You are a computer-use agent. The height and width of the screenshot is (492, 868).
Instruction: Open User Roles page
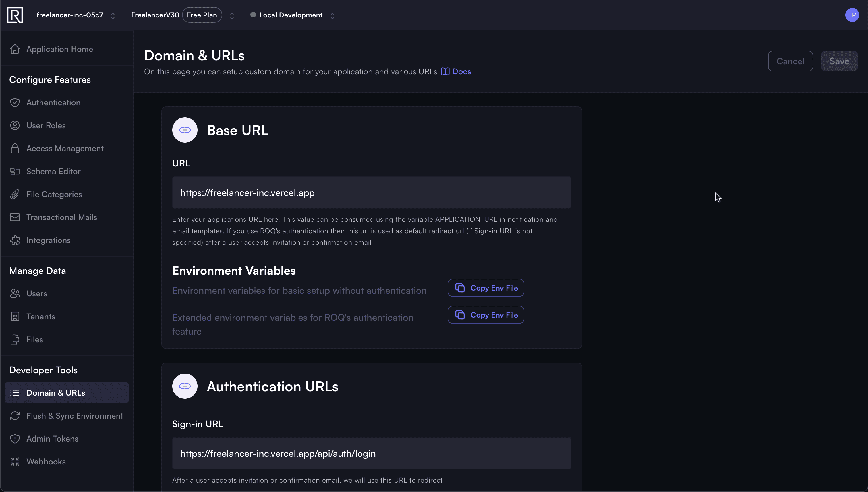point(67,125)
